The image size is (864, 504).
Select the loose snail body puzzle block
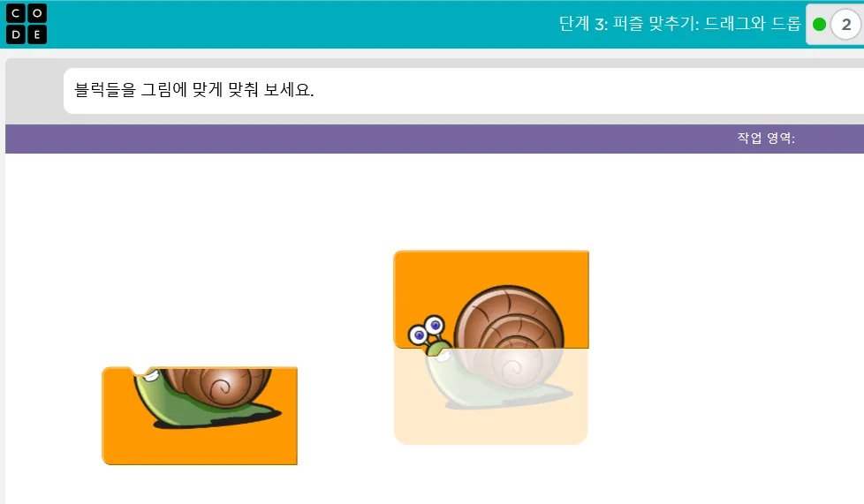tap(200, 416)
